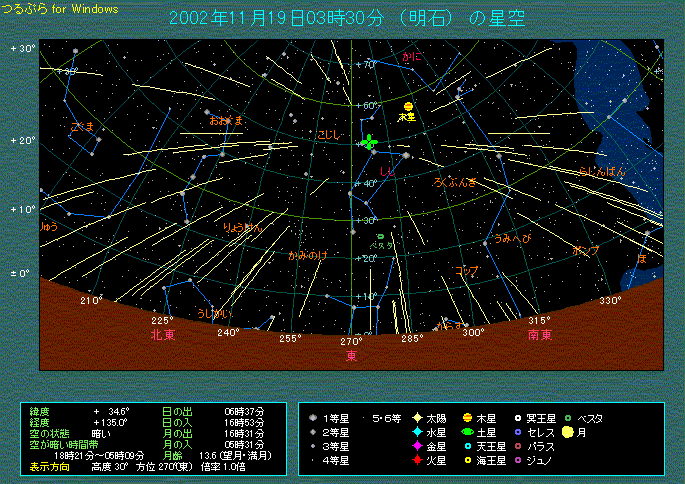Click the 北東 direction label on horizon
This screenshot has width=685, height=484.
[x=163, y=335]
